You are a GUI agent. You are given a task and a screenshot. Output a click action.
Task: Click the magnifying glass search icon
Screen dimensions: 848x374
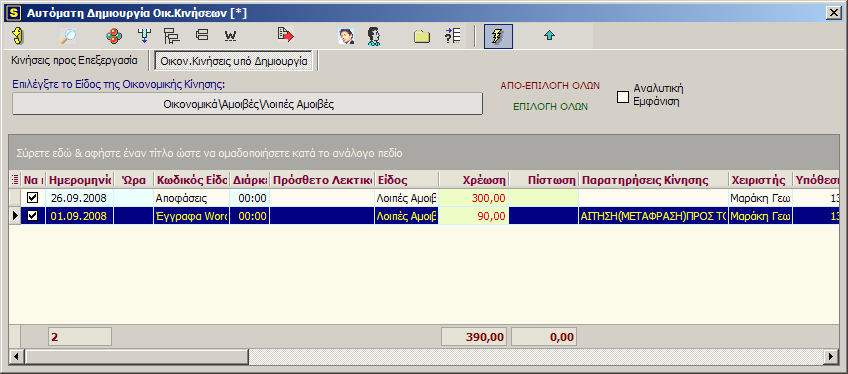pos(68,36)
